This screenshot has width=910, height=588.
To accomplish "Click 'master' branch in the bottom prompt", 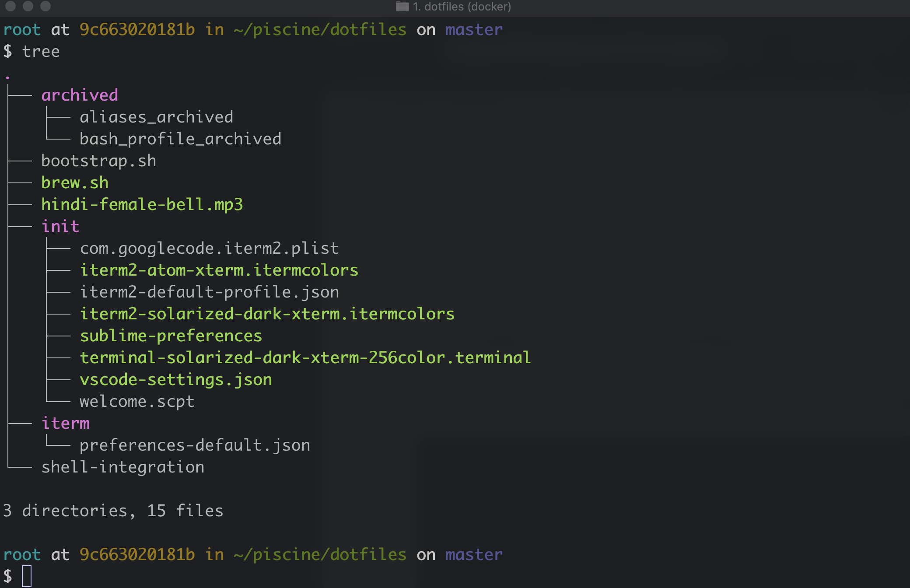I will (474, 555).
